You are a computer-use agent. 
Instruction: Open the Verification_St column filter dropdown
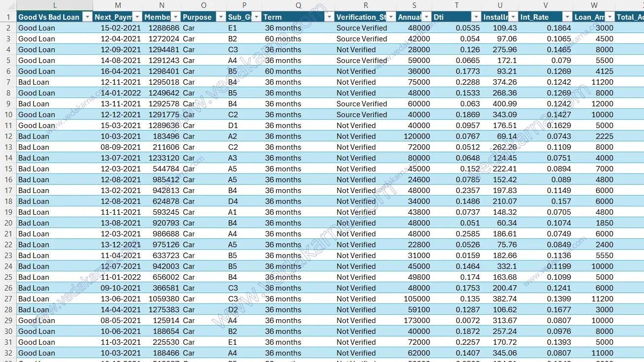(391, 17)
